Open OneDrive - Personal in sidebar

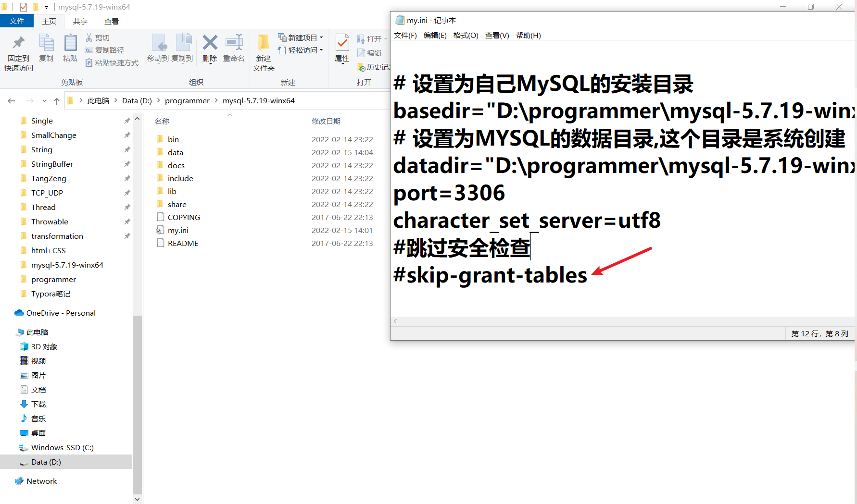[61, 313]
